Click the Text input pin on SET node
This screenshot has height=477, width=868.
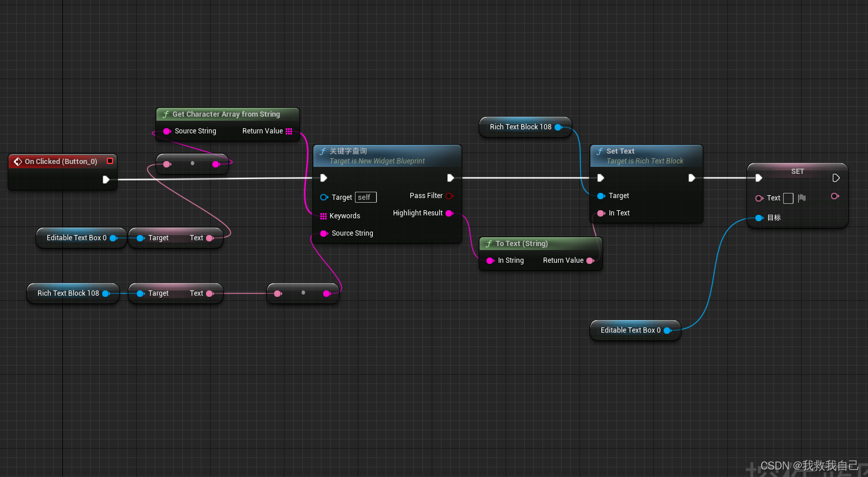(759, 198)
